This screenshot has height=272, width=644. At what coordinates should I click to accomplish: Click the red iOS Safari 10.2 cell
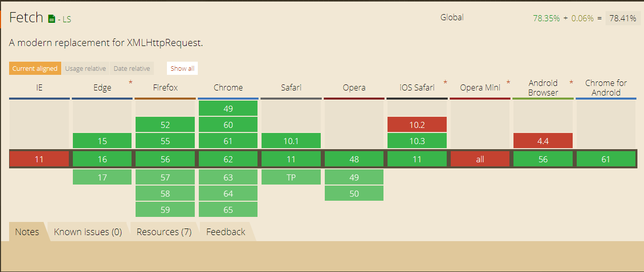[x=417, y=125]
